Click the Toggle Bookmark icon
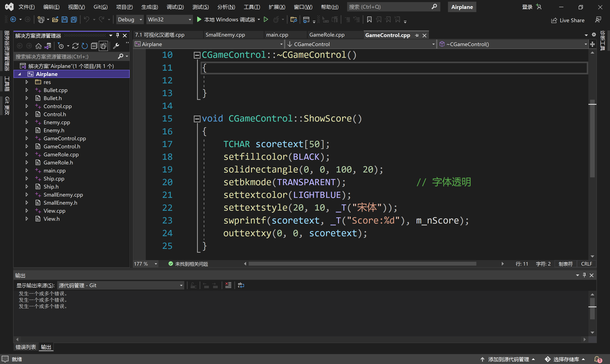Screen dimensions: 610x364 (x=369, y=20)
